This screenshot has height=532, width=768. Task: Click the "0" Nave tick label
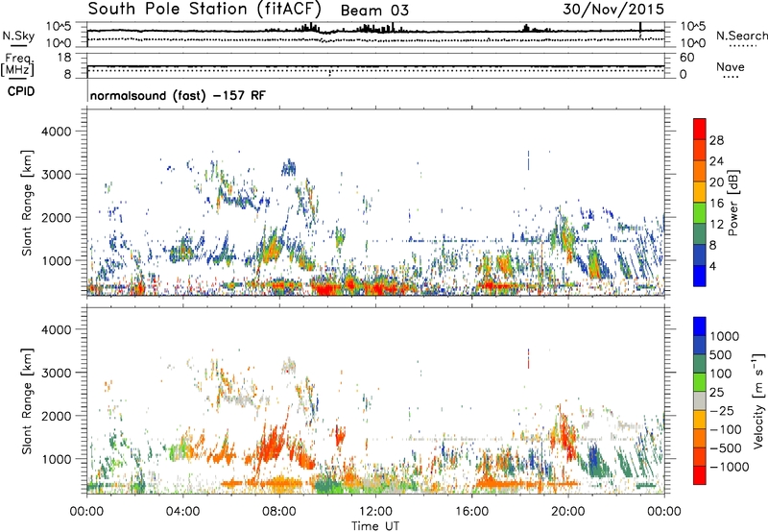683,74
